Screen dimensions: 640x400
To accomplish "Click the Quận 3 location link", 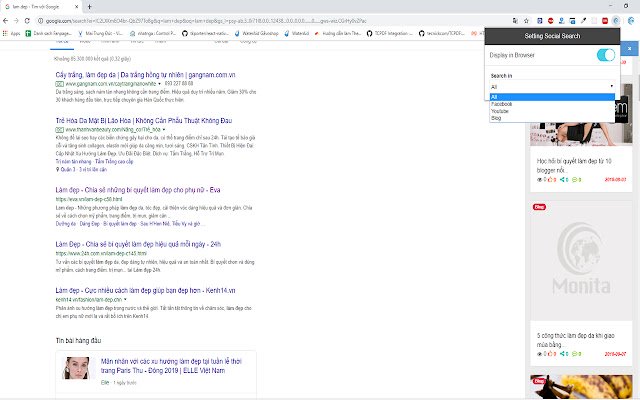I will (68, 169).
